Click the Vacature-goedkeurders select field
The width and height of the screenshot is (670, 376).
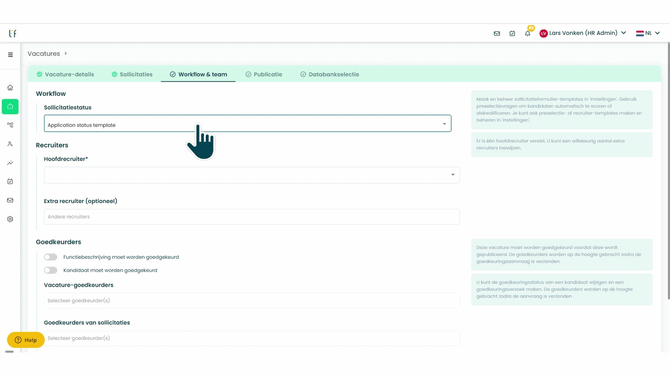252,301
